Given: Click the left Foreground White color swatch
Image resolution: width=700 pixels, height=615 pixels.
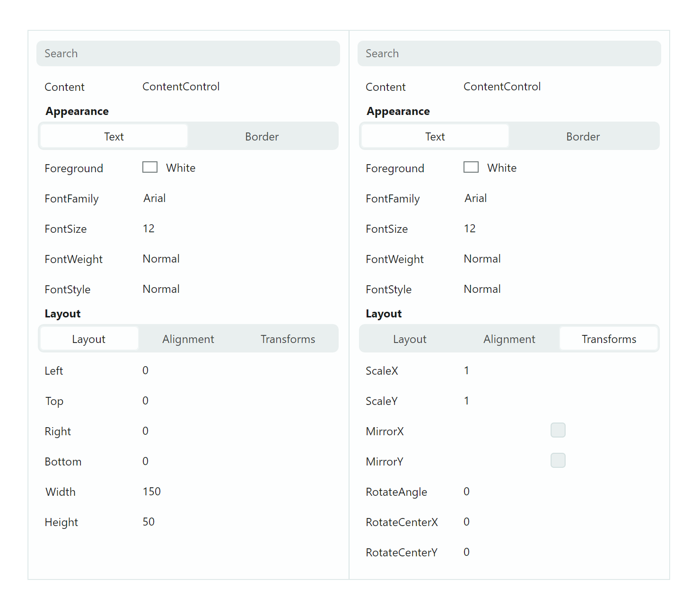Looking at the screenshot, I should click(150, 167).
